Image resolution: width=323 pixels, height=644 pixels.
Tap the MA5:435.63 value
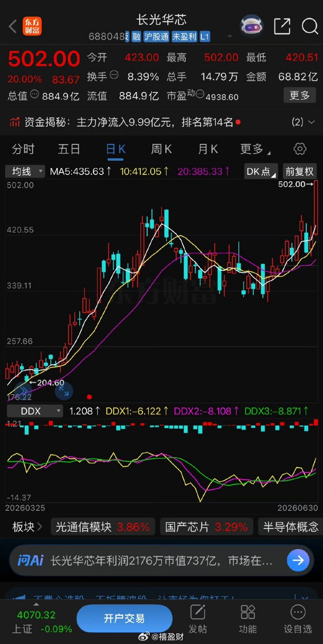coord(80,171)
